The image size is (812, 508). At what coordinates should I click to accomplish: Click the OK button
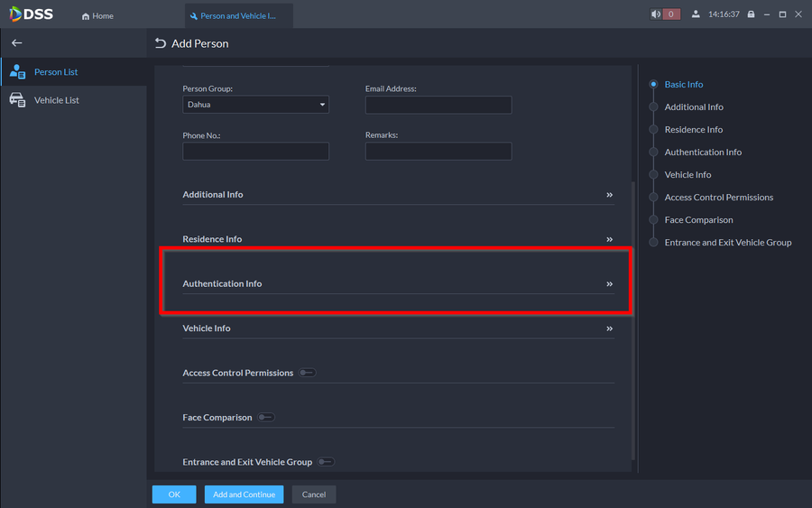coord(174,494)
